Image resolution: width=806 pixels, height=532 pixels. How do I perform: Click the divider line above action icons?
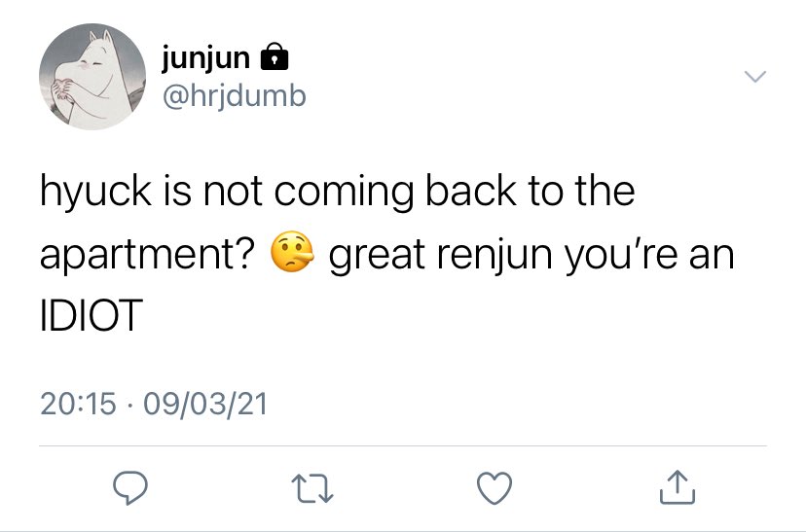tap(402, 445)
